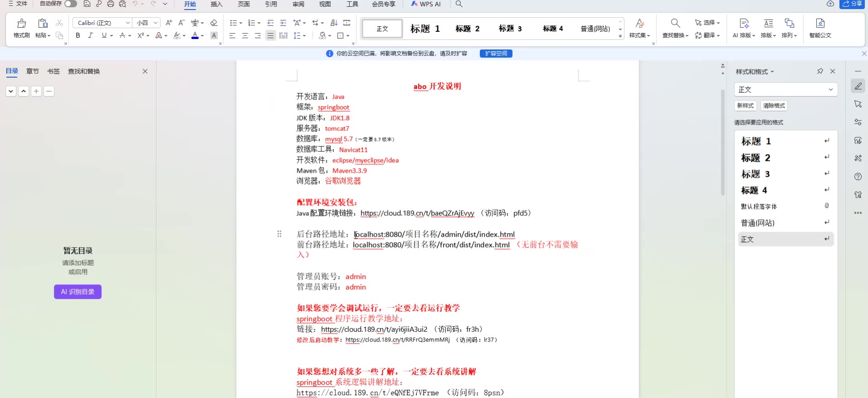Click the help question mark icon in right sidebar
Viewport: 868px width, 398px height.
(x=858, y=177)
